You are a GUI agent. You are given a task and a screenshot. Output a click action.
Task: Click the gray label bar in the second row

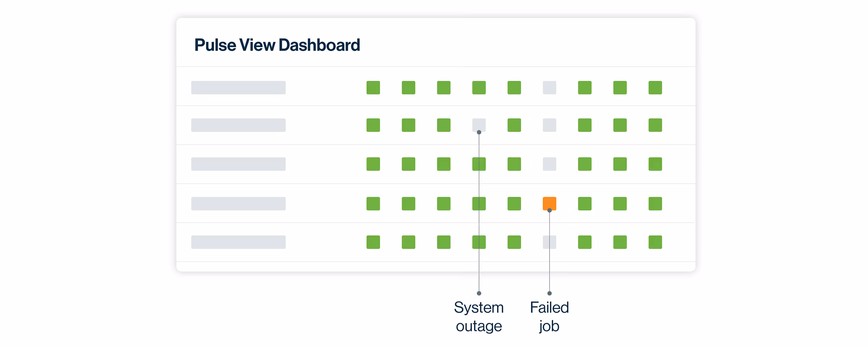[x=238, y=125]
